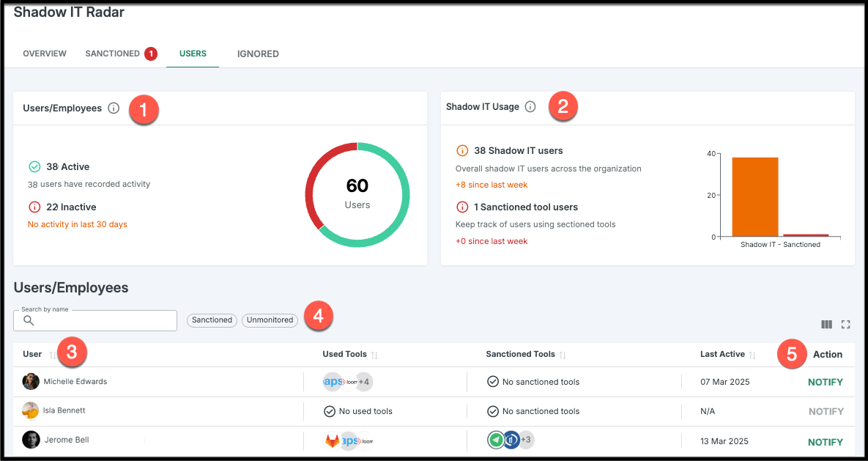The width and height of the screenshot is (868, 461).
Task: Click the fullscreen table icon
Action: (x=846, y=325)
